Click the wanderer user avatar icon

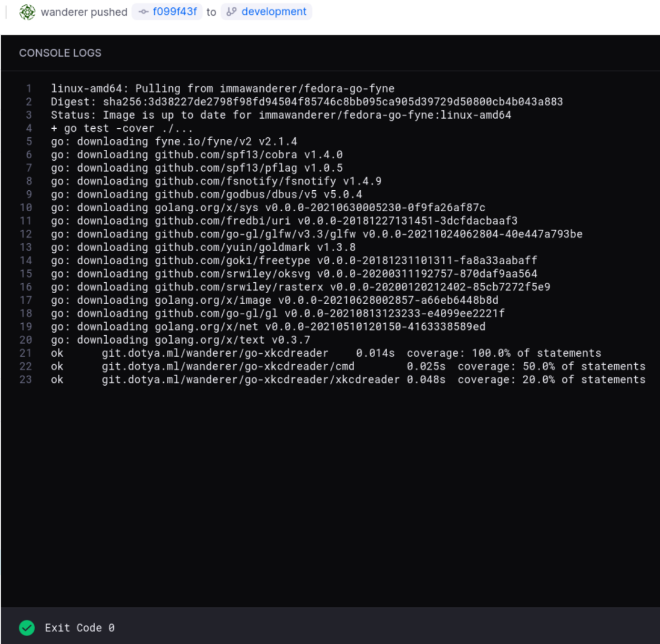pyautogui.click(x=27, y=12)
